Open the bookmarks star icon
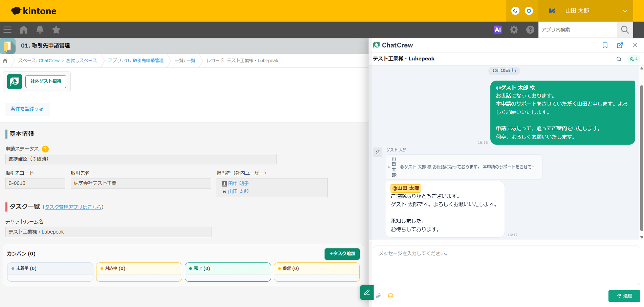 (56, 30)
